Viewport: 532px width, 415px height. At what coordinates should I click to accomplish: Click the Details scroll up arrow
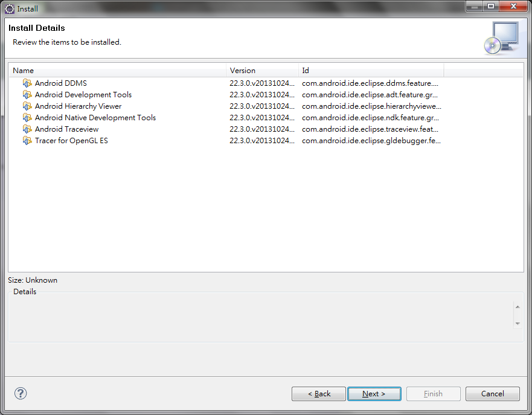pos(518,307)
